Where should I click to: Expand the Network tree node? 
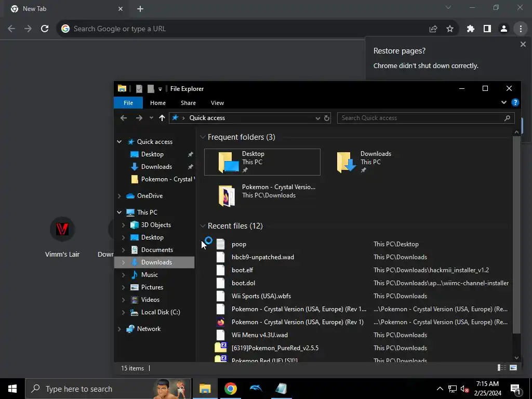point(119,329)
